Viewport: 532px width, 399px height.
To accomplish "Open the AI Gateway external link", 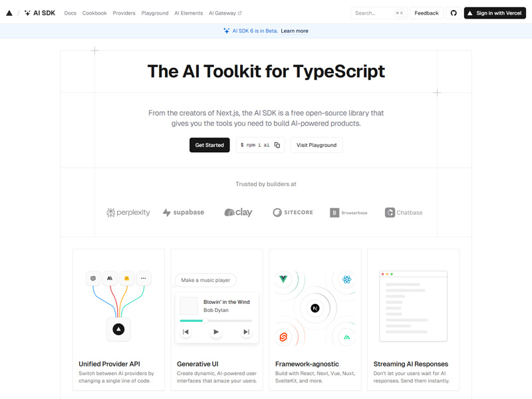I will click(223, 12).
